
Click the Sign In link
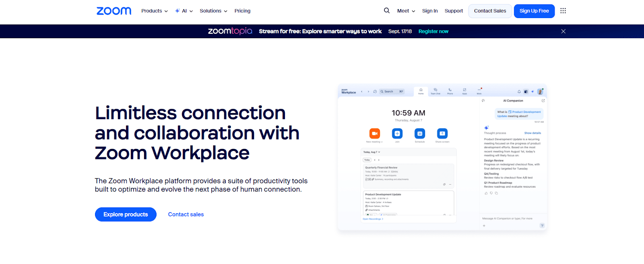tap(430, 11)
